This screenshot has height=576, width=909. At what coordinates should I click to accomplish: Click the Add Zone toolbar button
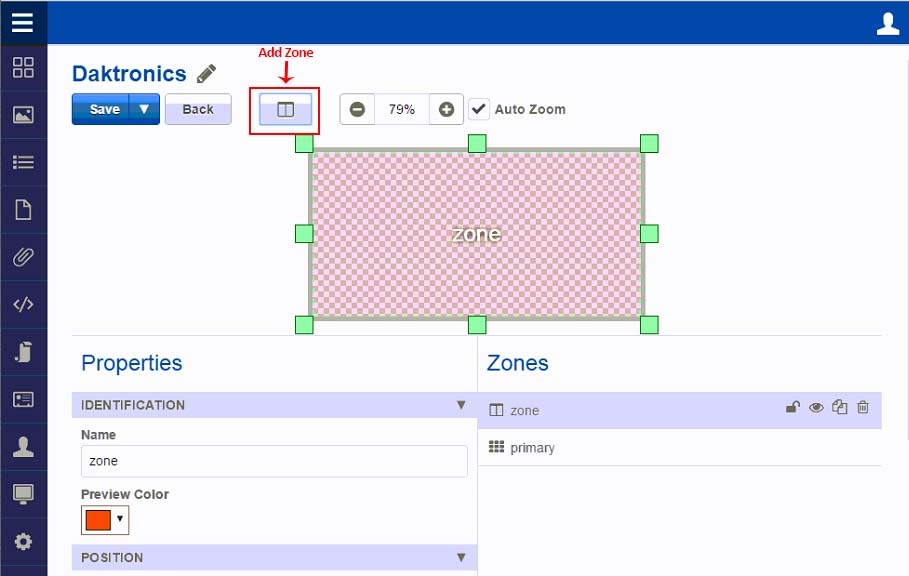285,110
